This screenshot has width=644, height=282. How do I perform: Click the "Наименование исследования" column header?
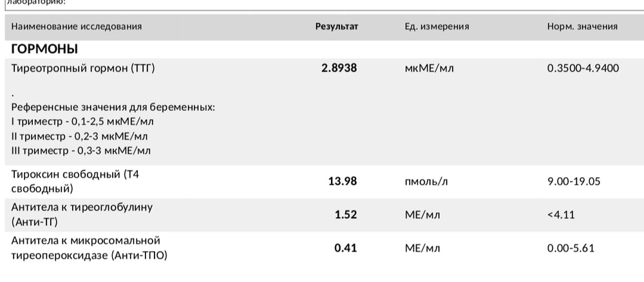[77, 26]
